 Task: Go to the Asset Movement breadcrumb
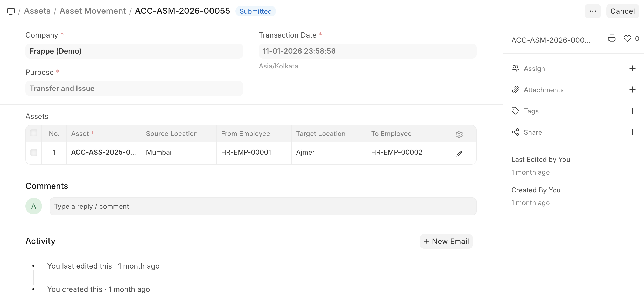[x=93, y=11]
